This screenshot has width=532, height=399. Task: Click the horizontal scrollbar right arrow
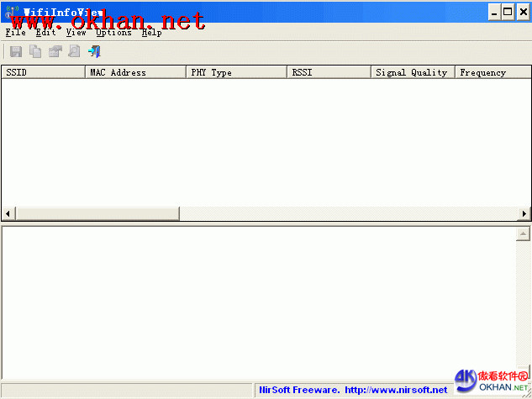tap(524, 213)
